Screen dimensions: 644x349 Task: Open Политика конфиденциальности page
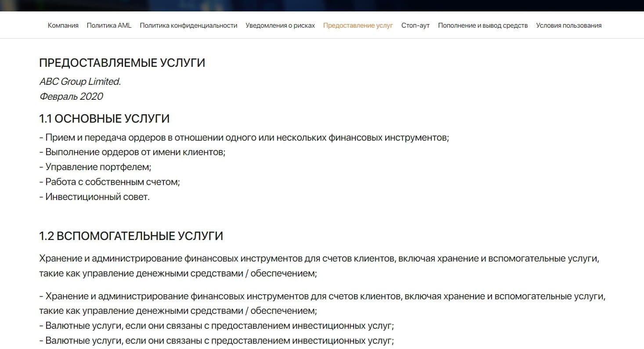(x=188, y=25)
